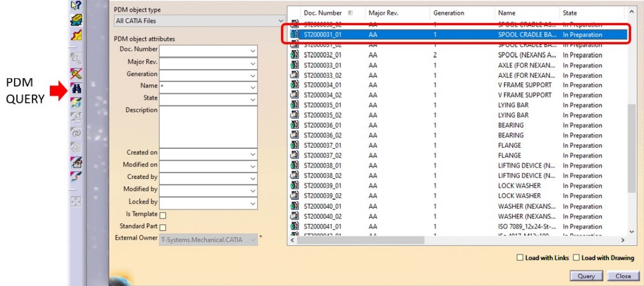Click the drawing icon beside ST2000033_02

(294, 76)
